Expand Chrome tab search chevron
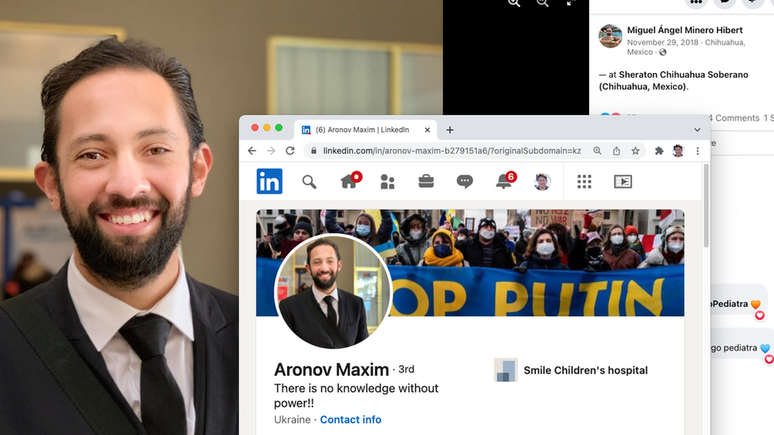Viewport: 774px width, 435px height. [697, 130]
